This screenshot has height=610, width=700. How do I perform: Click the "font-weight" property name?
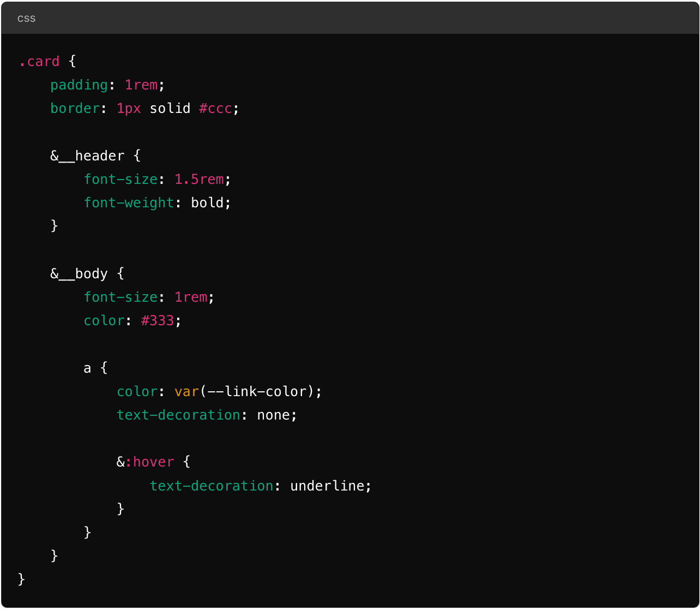[x=129, y=203]
